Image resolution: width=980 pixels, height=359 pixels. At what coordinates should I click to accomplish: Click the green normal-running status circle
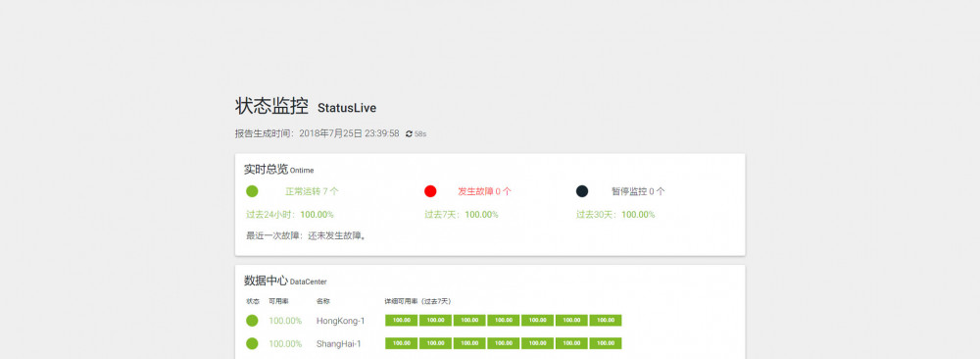(252, 191)
